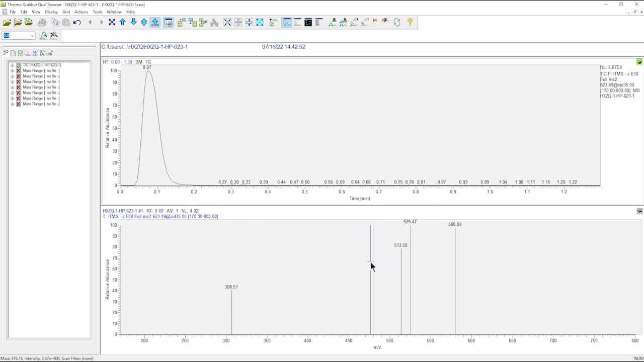644x362 pixels.
Task: Click the Zoom Reset crossed-arrows icon
Action: tap(112, 22)
